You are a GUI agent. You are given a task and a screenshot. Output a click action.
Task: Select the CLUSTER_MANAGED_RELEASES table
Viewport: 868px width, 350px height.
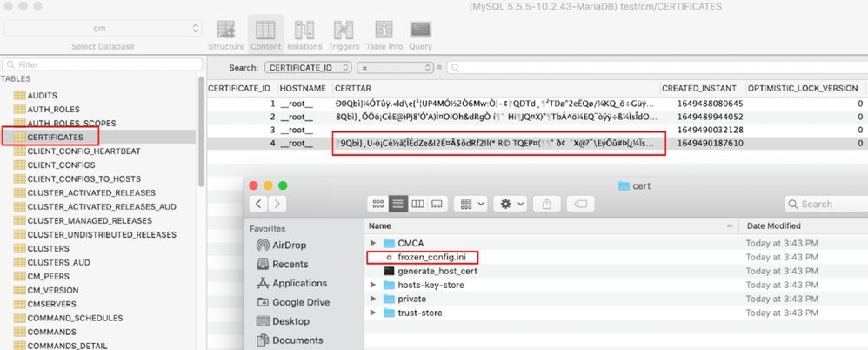tap(89, 220)
